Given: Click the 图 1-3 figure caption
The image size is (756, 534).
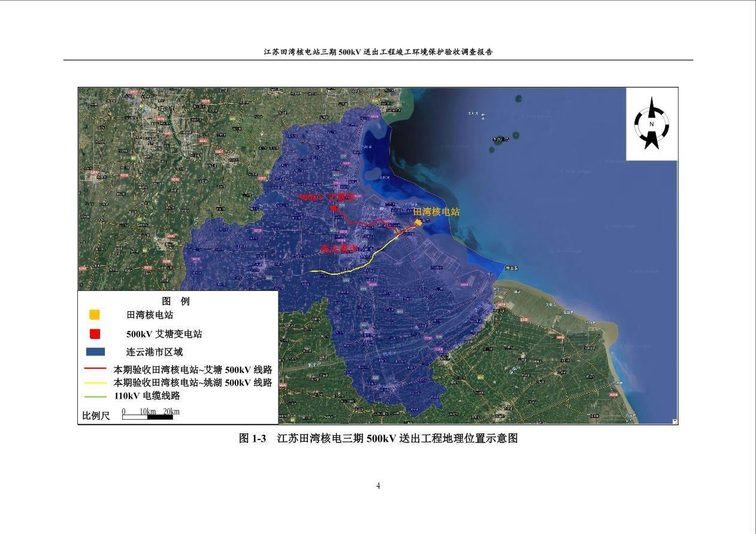Looking at the screenshot, I should pyautogui.click(x=378, y=438).
